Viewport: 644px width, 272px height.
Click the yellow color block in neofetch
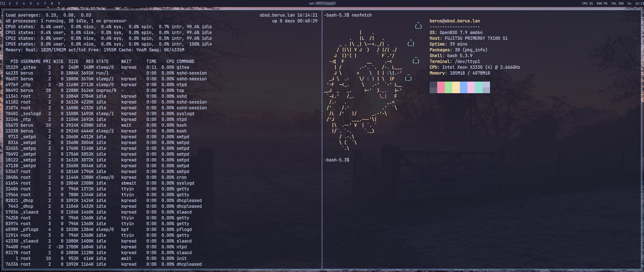point(456,87)
